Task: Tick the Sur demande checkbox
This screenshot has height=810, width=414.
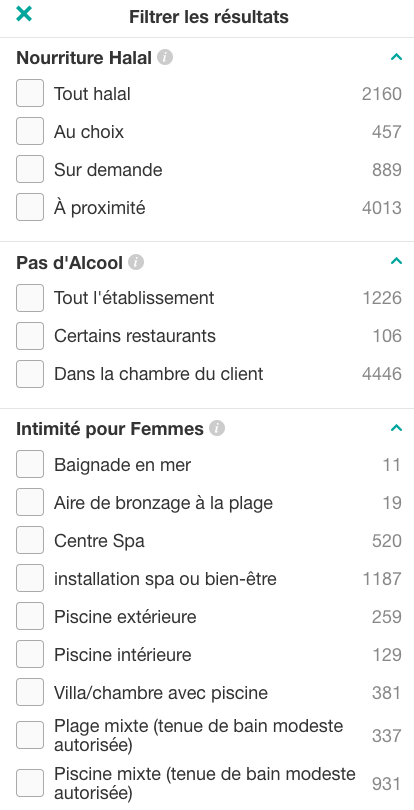Action: (30, 169)
